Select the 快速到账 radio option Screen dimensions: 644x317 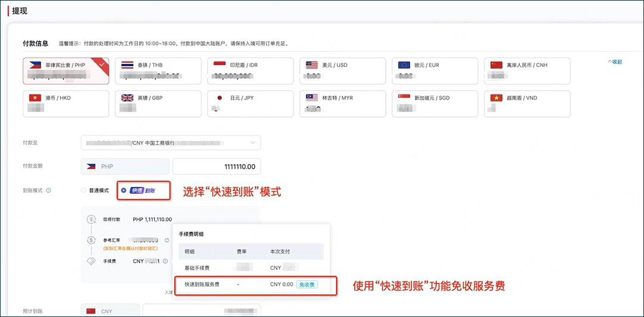click(123, 190)
